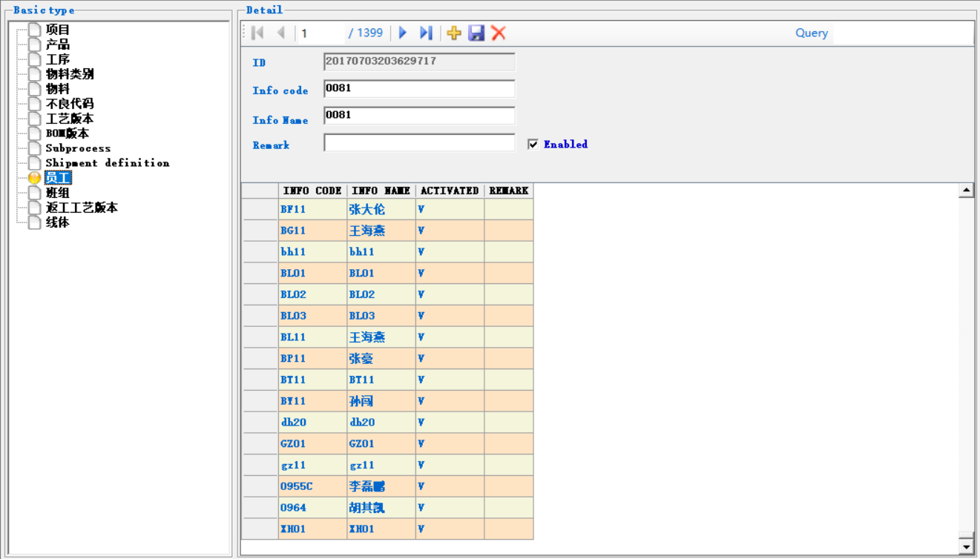Save record using the floppy disk icon
Viewport: 980px width, 559px height.
476,33
